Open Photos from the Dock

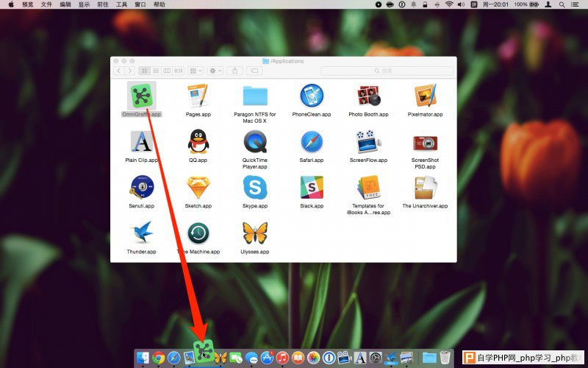click(x=314, y=358)
